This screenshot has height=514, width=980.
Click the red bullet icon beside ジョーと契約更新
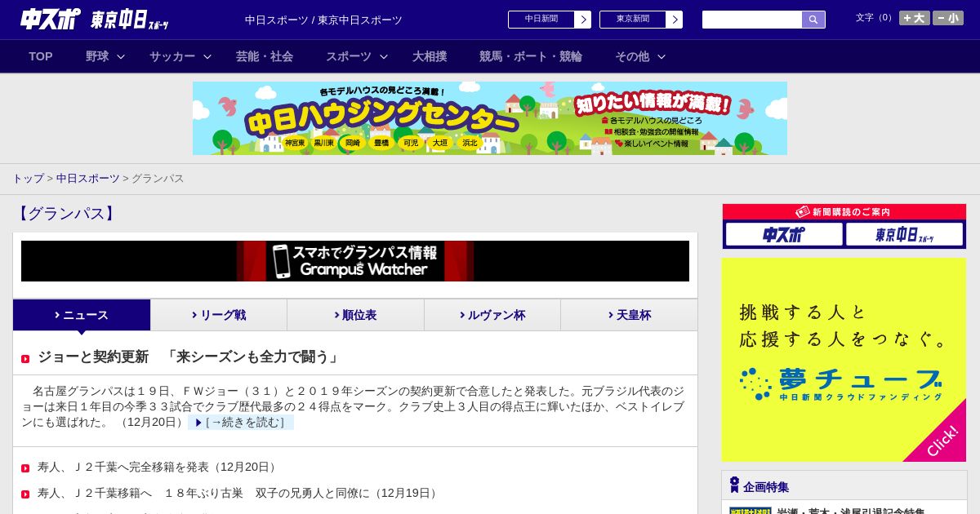click(25, 359)
